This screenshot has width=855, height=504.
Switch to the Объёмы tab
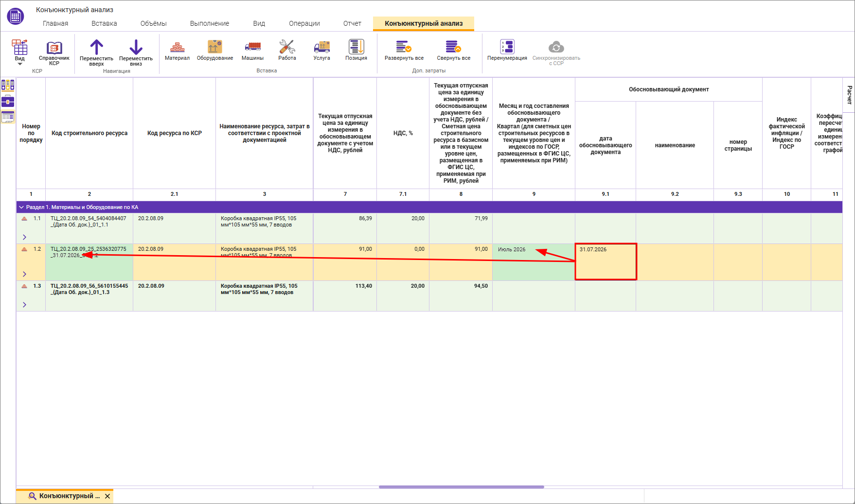tap(153, 23)
